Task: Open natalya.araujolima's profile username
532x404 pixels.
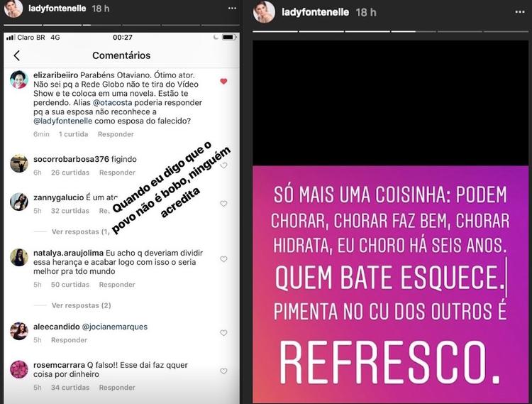Action: (x=68, y=253)
